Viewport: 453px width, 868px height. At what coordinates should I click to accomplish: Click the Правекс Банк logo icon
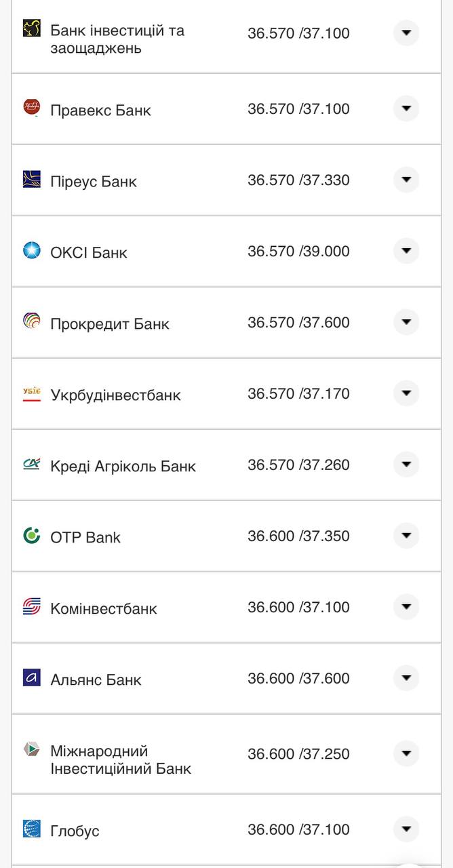point(32,107)
